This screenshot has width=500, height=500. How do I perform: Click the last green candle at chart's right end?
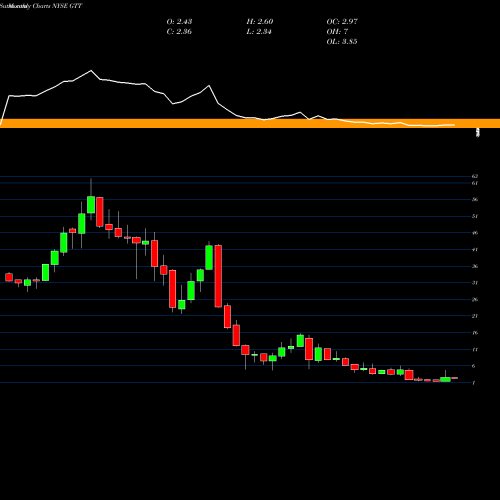pos(445,379)
